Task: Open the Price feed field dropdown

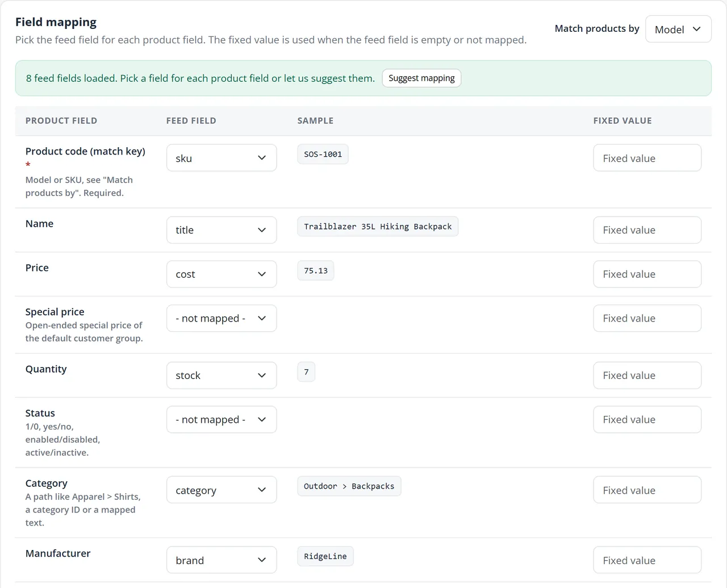Action: coord(222,274)
